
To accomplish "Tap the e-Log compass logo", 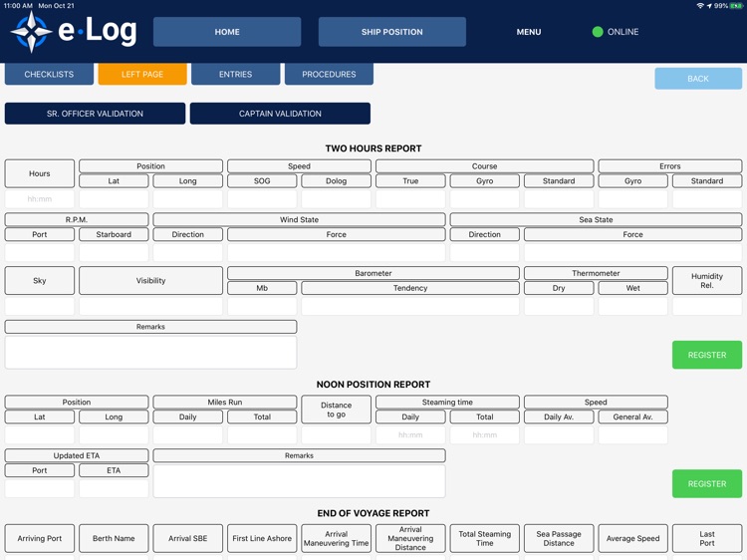I will [32, 32].
